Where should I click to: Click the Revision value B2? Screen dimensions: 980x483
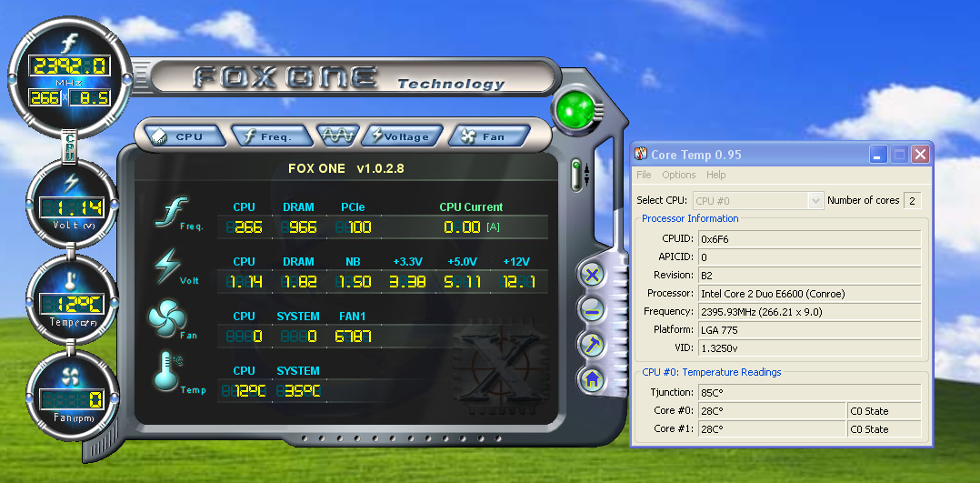coord(809,275)
